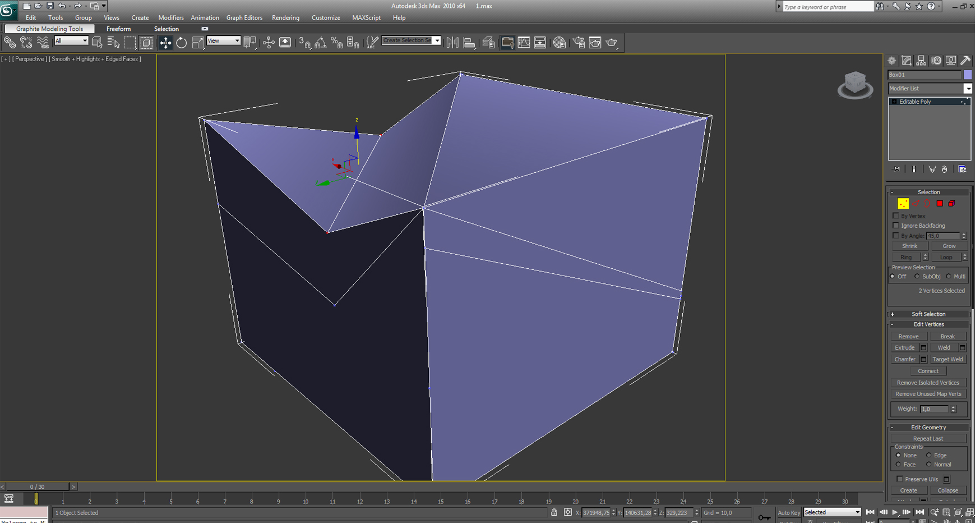The image size is (980, 523).
Task: Toggle Angle Snap in the toolbar
Action: point(321,43)
